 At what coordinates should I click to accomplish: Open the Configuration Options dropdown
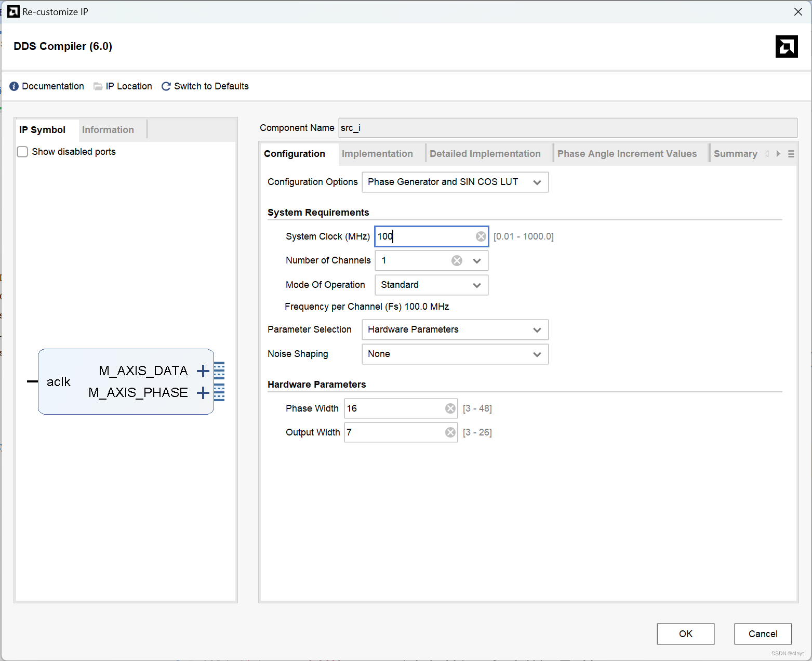click(x=455, y=182)
